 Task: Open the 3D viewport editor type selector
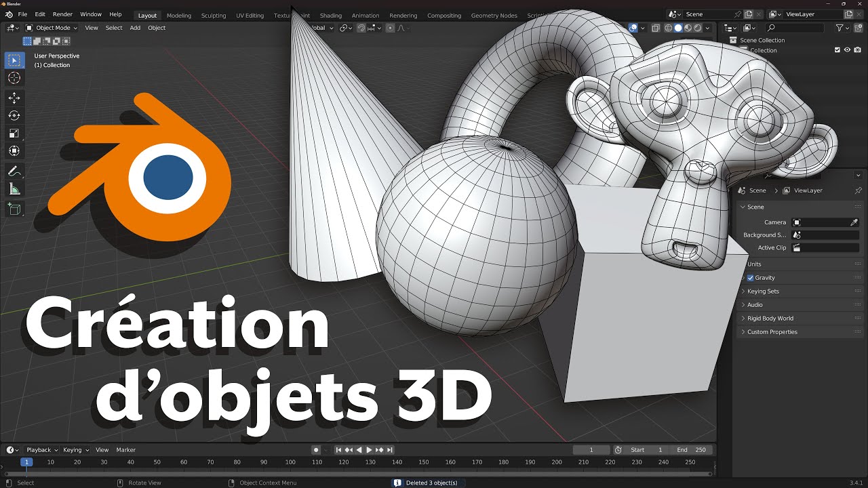[12, 28]
